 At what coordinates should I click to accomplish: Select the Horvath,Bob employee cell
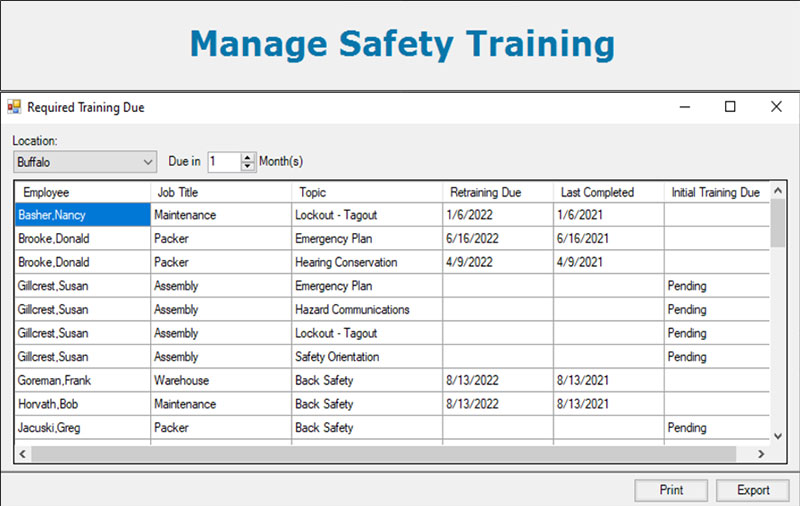point(83,404)
